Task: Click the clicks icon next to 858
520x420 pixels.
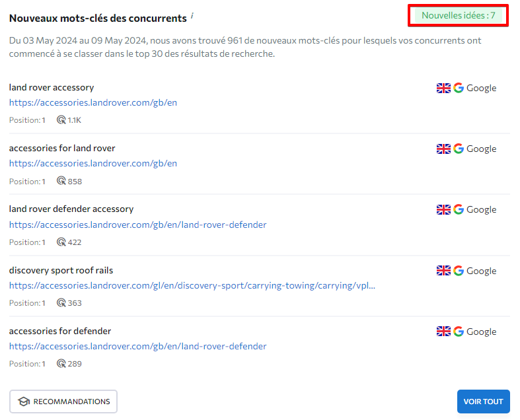Action: [x=61, y=181]
